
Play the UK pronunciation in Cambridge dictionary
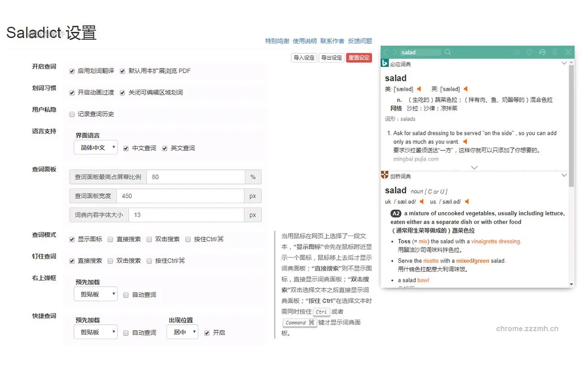421,201
